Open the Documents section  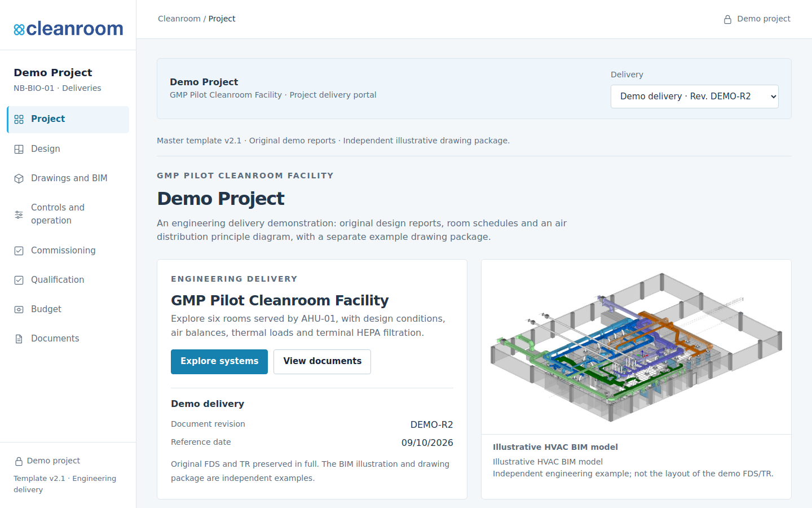click(x=68, y=339)
